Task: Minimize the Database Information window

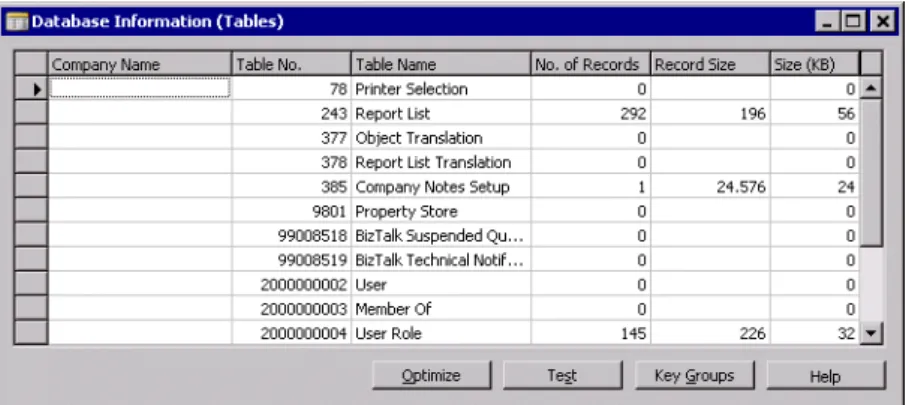Action: 827,22
